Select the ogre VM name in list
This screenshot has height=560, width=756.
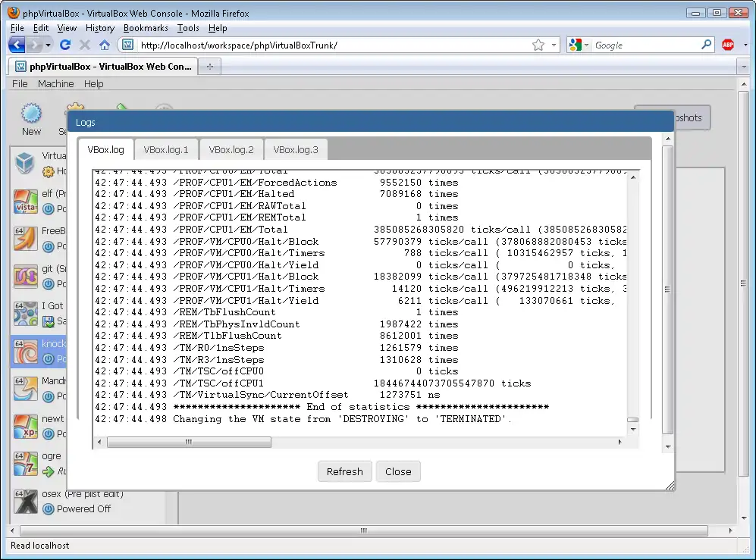click(x=52, y=456)
